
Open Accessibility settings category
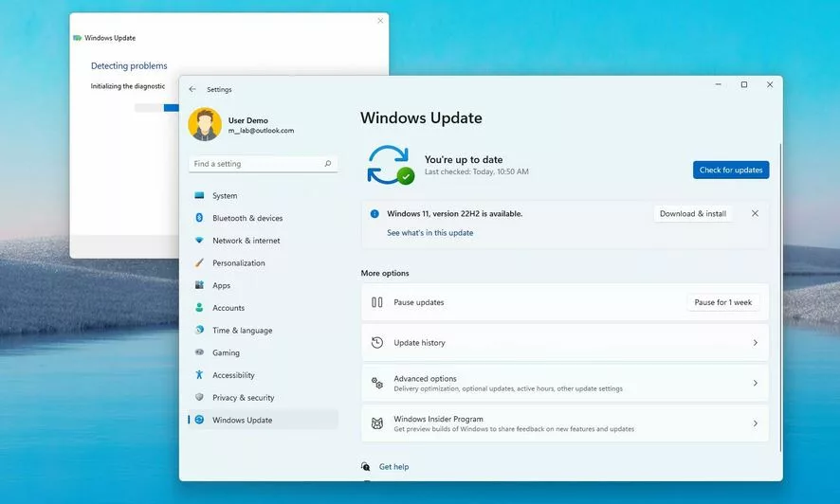click(263, 375)
